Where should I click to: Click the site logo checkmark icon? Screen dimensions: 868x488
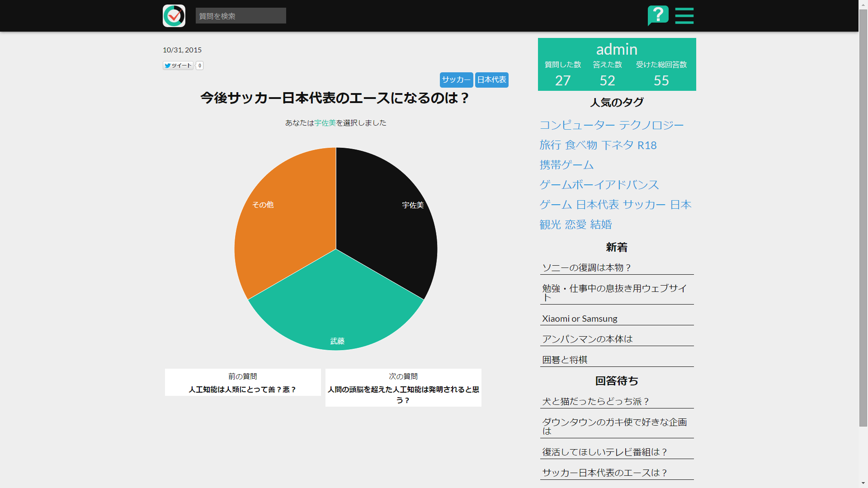tap(174, 16)
